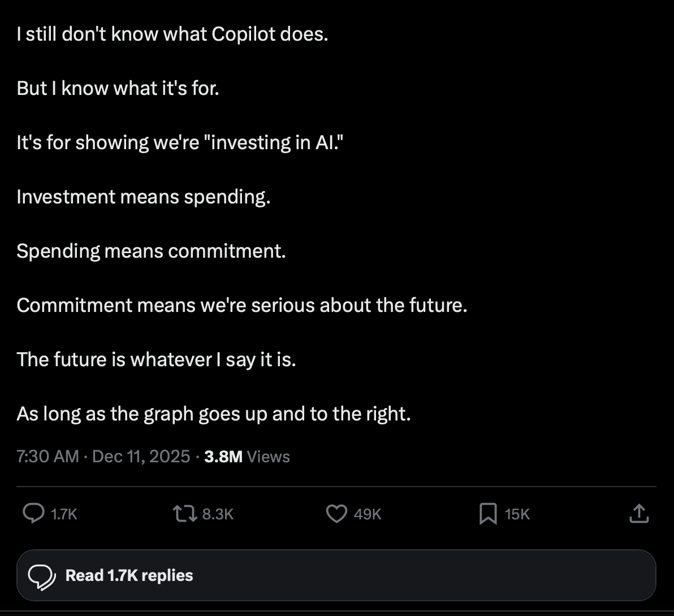The image size is (674, 616).
Task: Click the 15K bookmarks count
Action: point(517,514)
